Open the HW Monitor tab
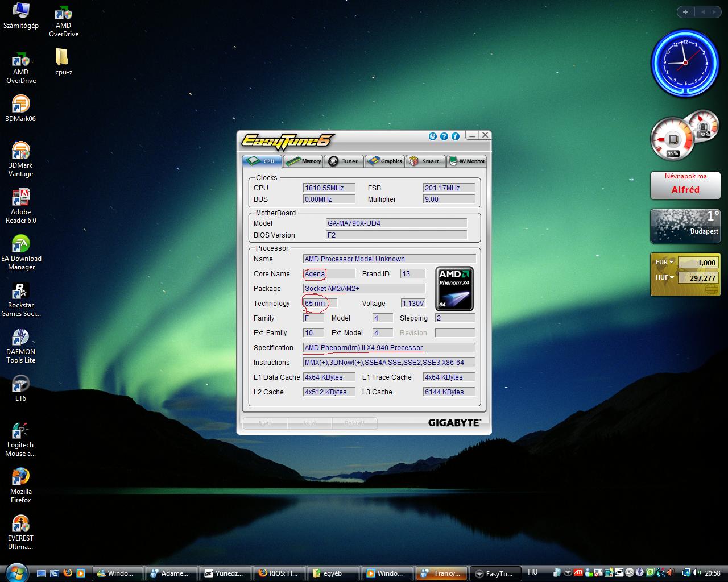 point(466,161)
